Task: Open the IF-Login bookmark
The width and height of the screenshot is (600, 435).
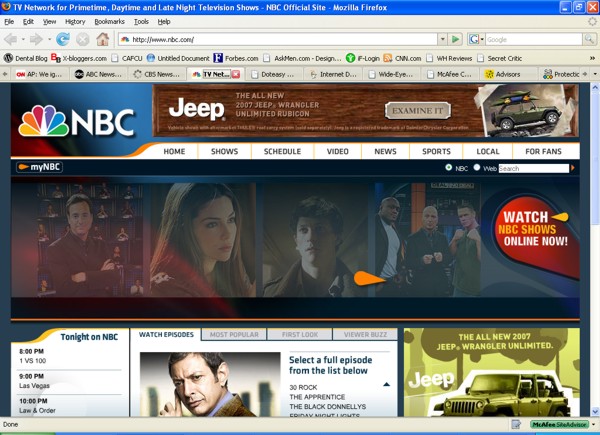Action: click(363, 58)
